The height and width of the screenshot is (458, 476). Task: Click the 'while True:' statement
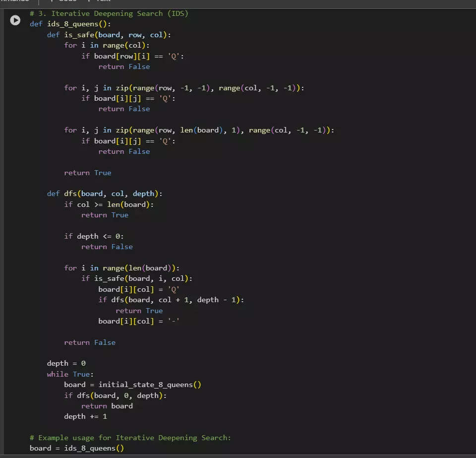click(70, 374)
